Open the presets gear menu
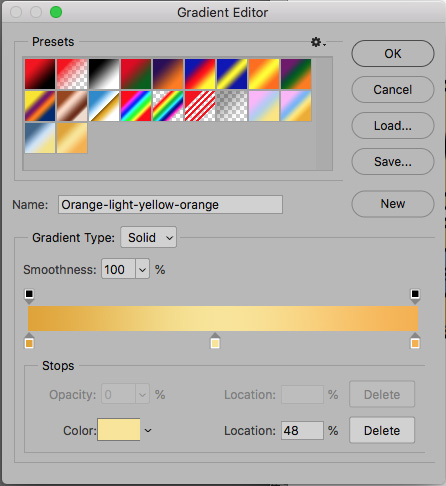Screen dimensions: 446x486 coord(318,42)
